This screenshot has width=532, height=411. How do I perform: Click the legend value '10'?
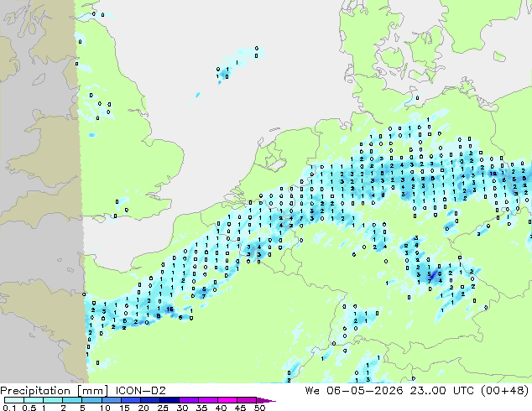click(105, 408)
